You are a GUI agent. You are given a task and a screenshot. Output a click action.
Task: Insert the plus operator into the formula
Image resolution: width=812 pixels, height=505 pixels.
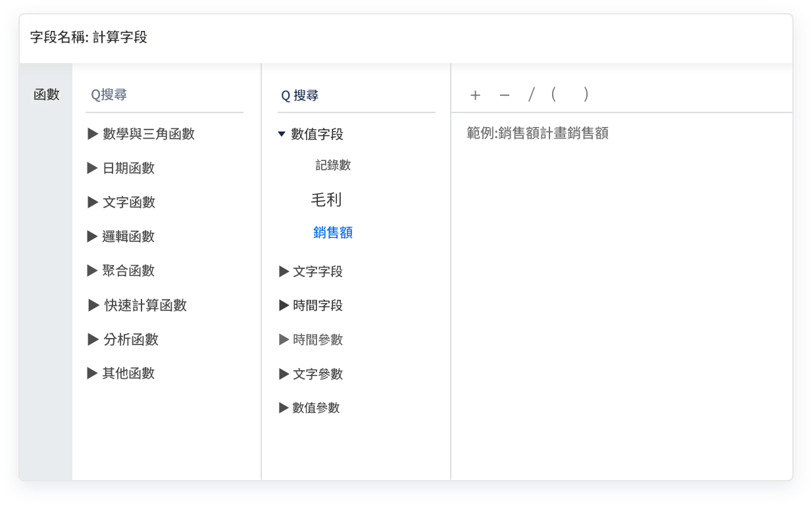point(475,95)
